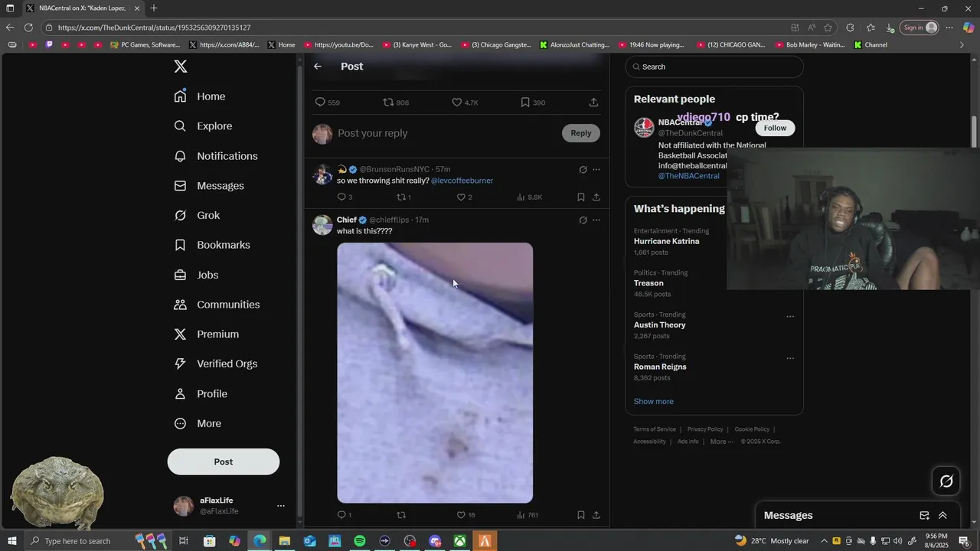
Task: Open the Hurricane Katrina trend
Action: coord(666,241)
